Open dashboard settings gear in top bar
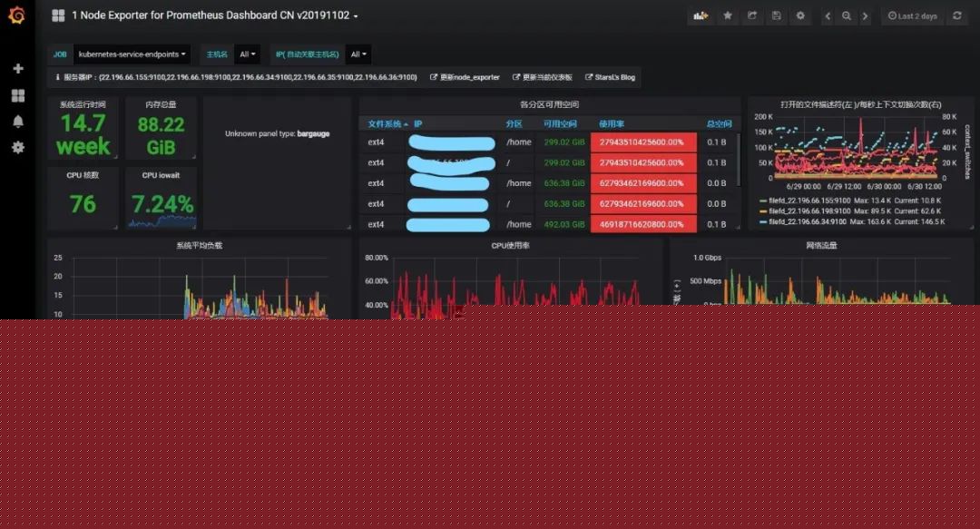This screenshot has height=529, width=980. pos(800,16)
